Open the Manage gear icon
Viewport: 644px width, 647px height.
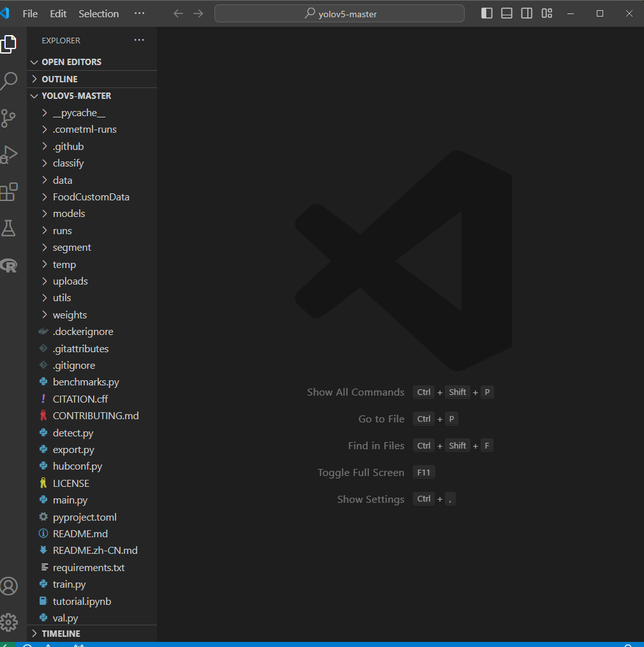point(8,622)
